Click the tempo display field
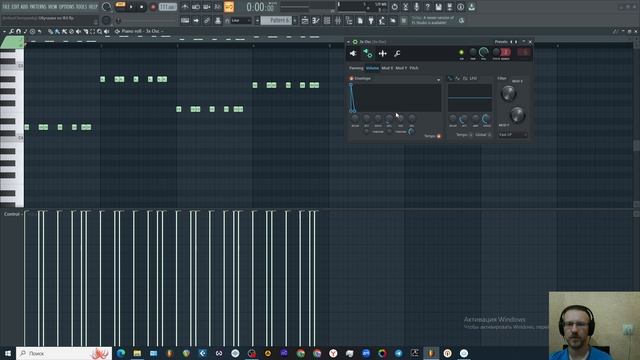Image resolution: width=640 pixels, height=360 pixels. [168, 7]
